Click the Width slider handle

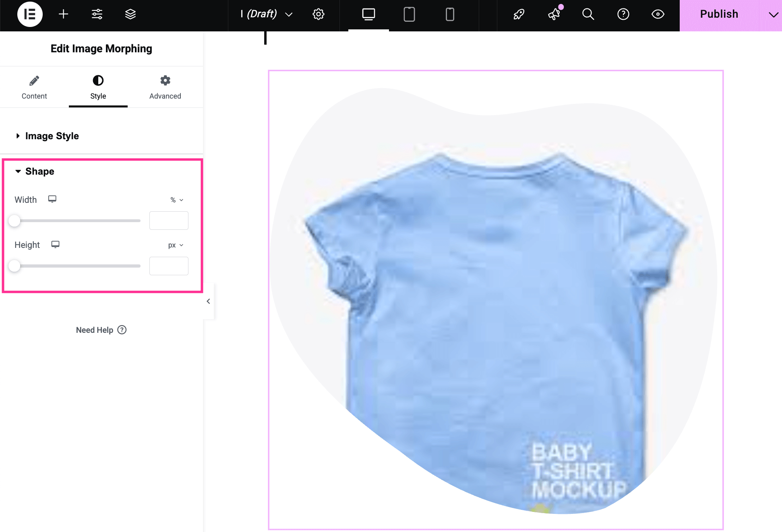coord(14,221)
